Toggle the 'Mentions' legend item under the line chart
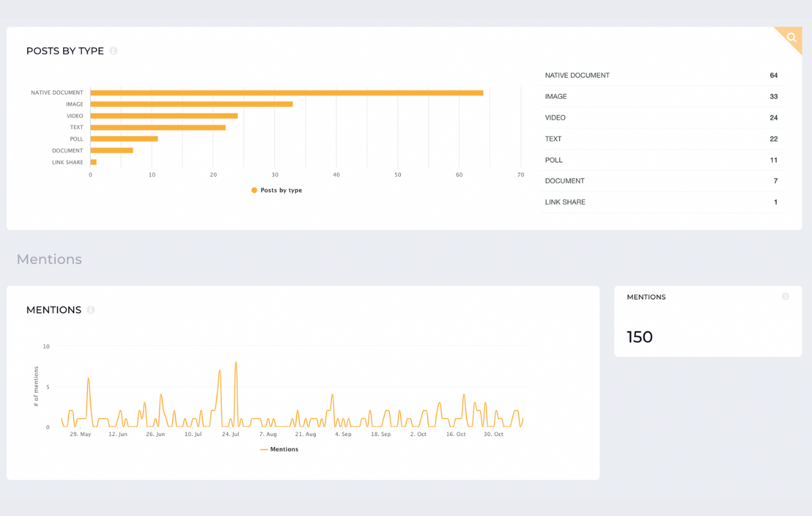 tap(279, 450)
